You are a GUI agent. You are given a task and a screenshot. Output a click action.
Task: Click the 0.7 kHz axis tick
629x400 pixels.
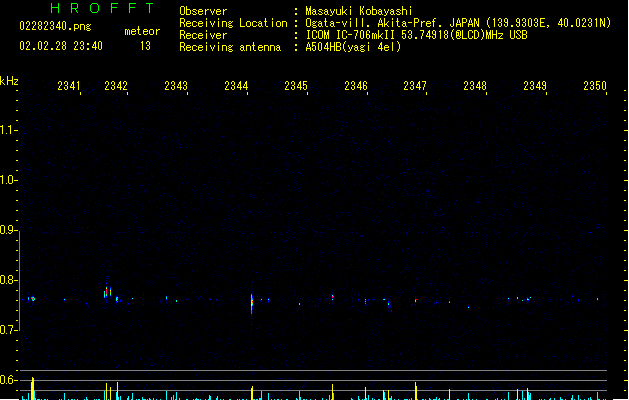tap(8, 330)
